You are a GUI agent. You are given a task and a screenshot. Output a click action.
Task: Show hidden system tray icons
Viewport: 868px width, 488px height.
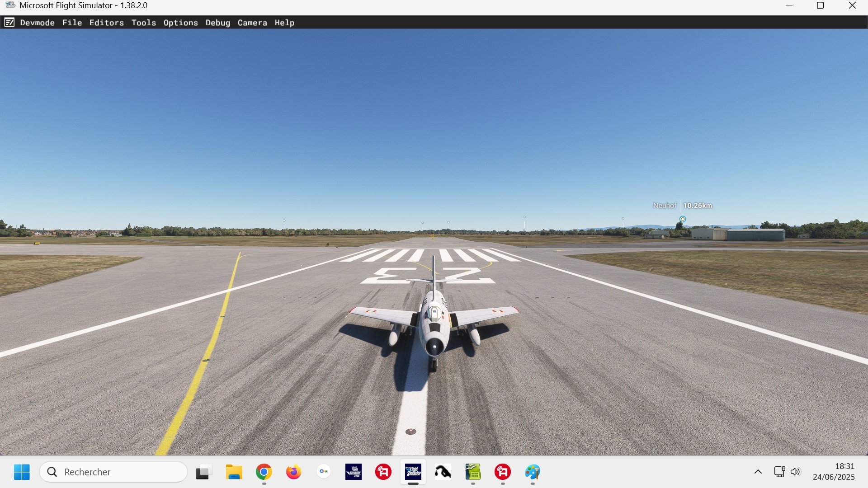click(x=758, y=472)
